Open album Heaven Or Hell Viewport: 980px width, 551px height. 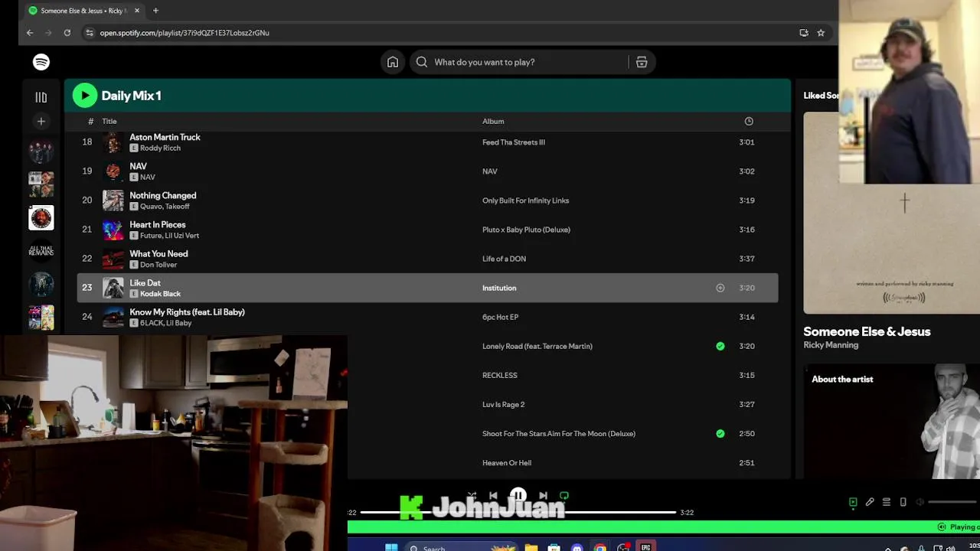[x=507, y=462]
